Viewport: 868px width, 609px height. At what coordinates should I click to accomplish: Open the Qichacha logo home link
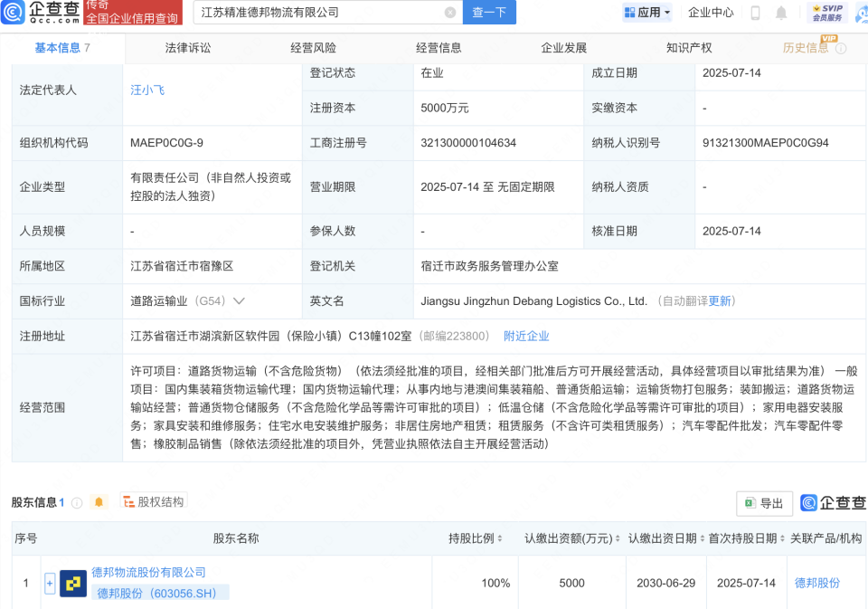click(x=42, y=12)
